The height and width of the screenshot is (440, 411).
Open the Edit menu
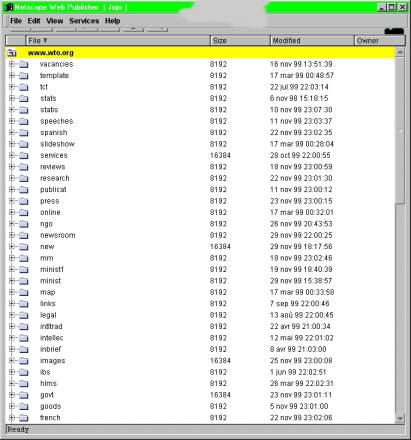point(34,21)
